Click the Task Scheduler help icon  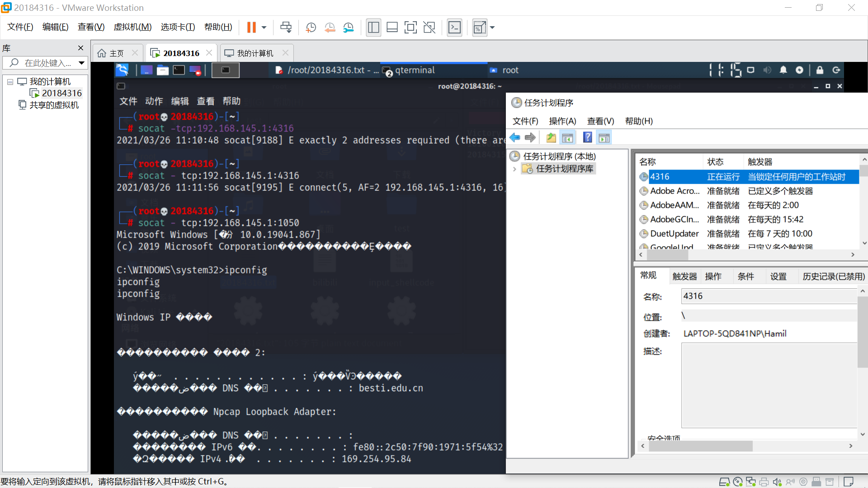(x=587, y=138)
